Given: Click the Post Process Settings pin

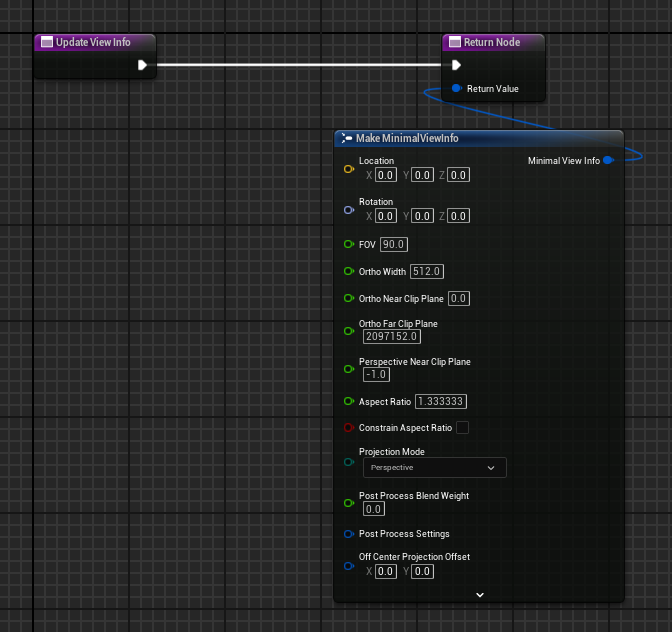Looking at the screenshot, I should [348, 534].
